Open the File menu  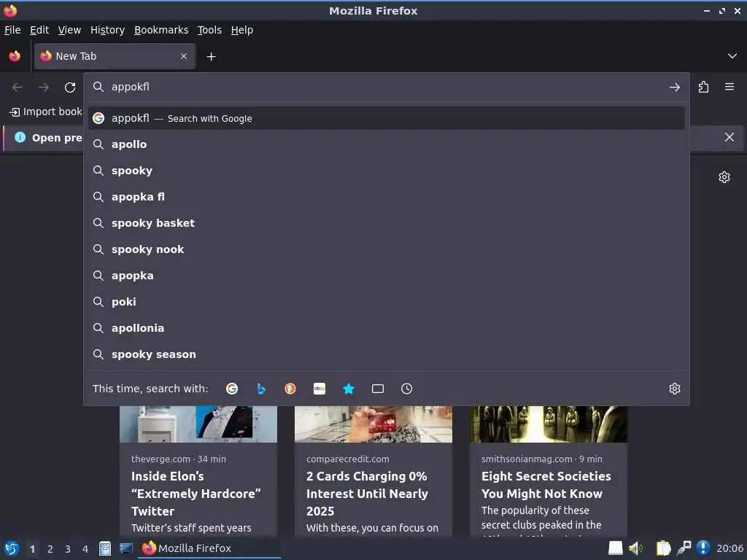tap(12, 30)
